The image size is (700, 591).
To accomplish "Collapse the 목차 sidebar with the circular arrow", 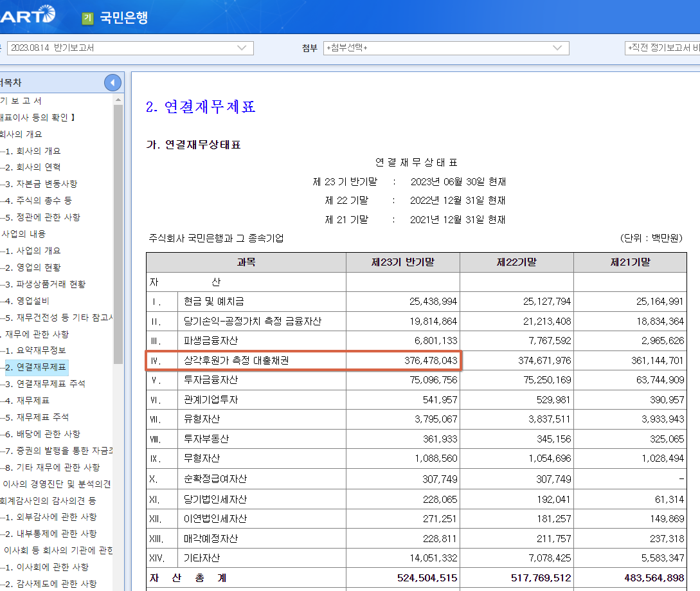I will (112, 82).
